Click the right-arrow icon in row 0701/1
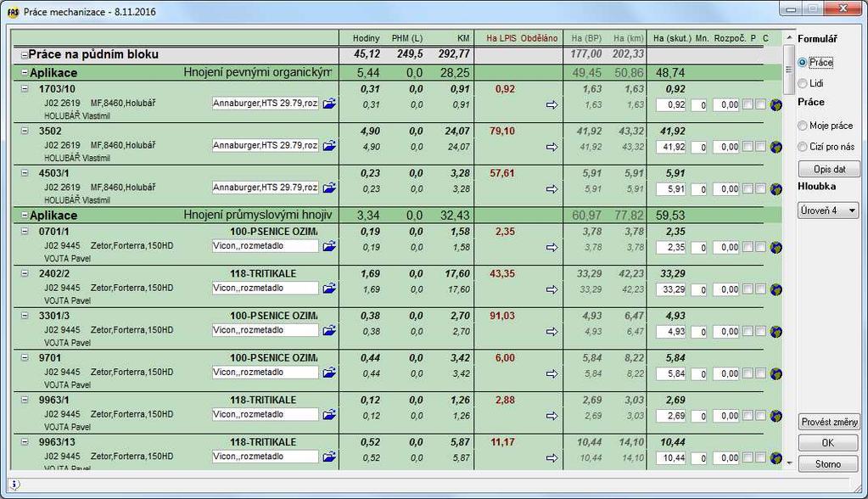This screenshot has width=868, height=499. pos(552,247)
